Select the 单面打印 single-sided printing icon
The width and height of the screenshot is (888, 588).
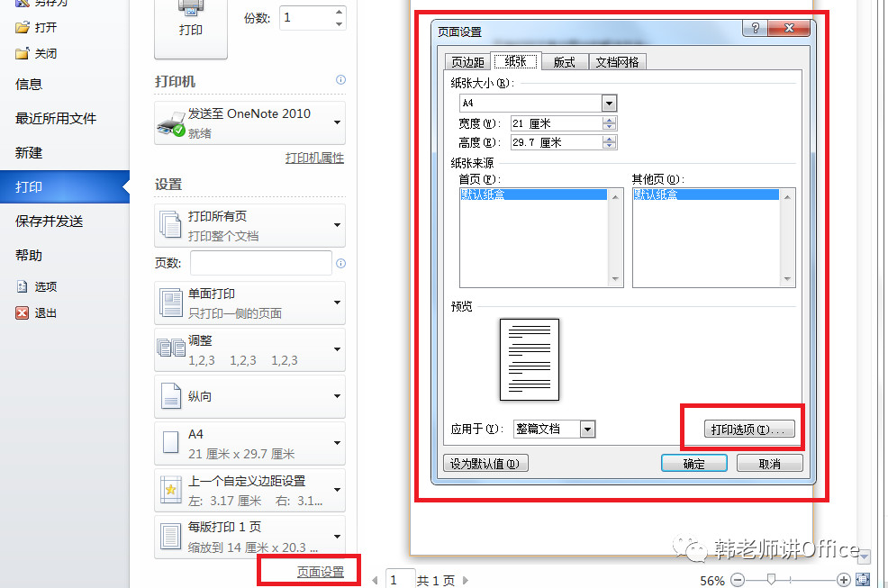[171, 303]
